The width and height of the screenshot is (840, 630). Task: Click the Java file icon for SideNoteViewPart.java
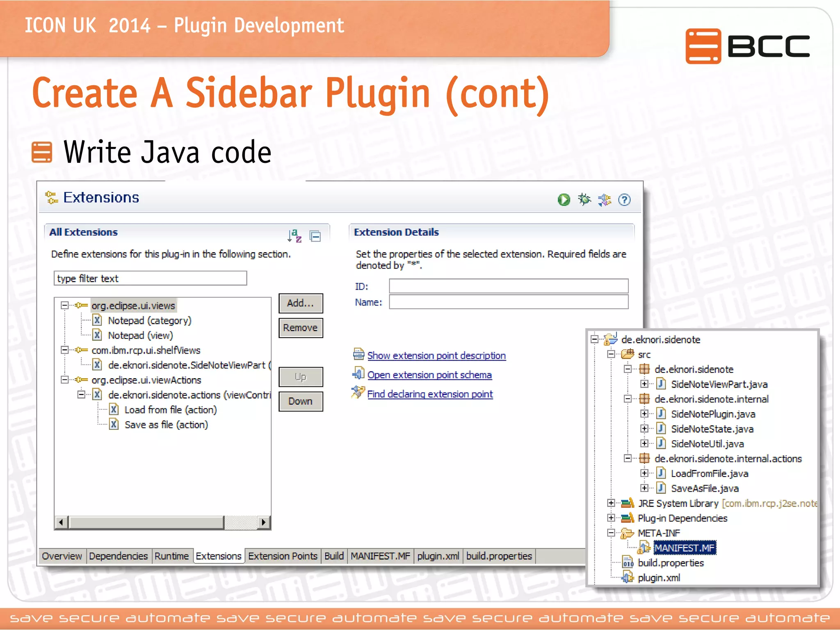point(661,384)
